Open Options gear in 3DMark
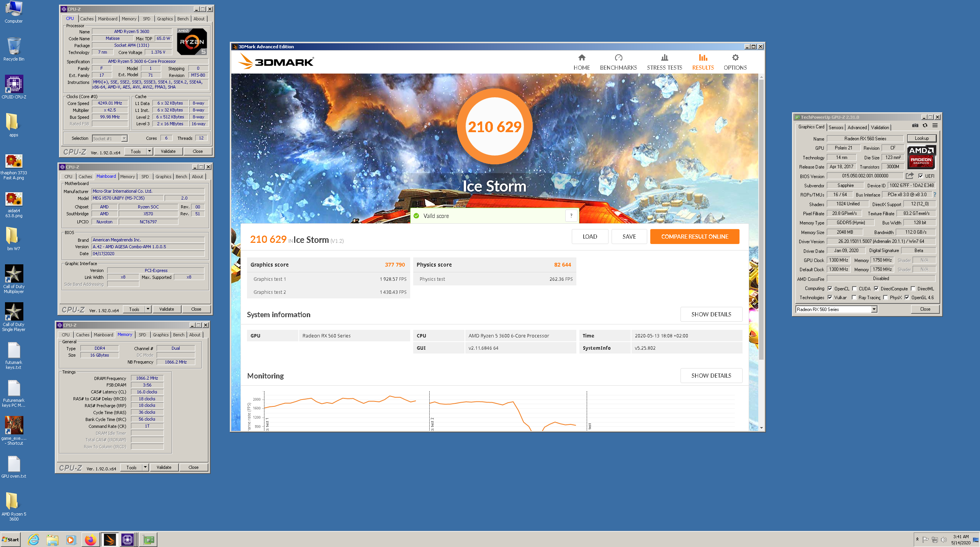 pos(735,62)
